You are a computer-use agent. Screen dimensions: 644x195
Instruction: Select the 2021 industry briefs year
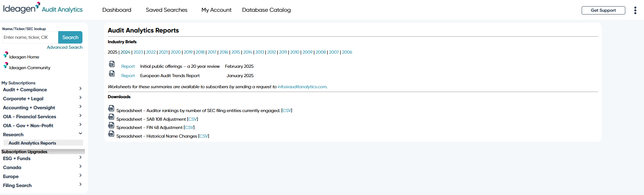pos(163,52)
